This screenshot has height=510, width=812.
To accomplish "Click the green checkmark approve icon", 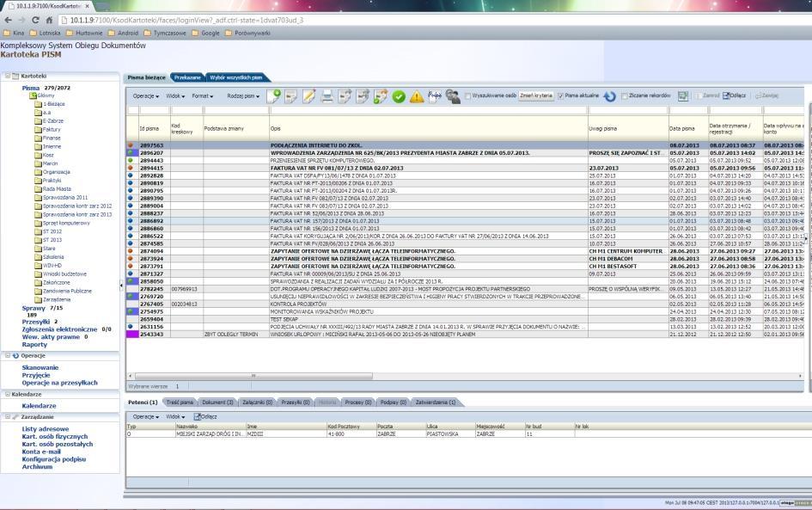I will 399,96.
